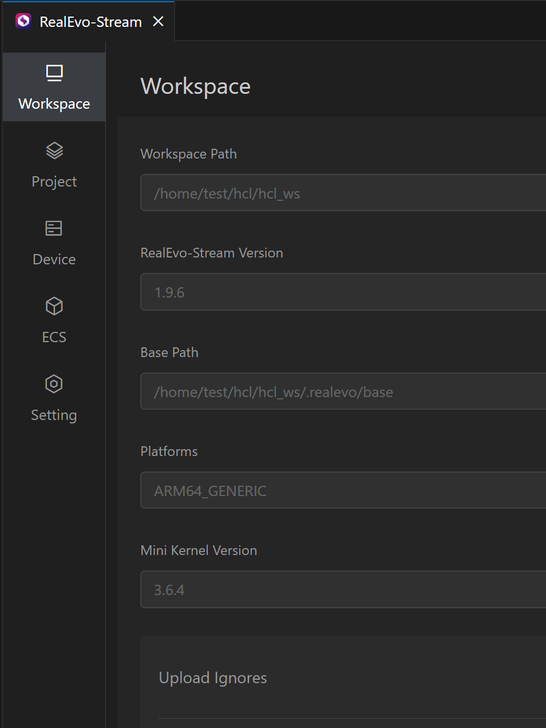Viewport: 546px width, 728px height.
Task: Select the RealEvo-Stream tab title
Action: (x=91, y=22)
